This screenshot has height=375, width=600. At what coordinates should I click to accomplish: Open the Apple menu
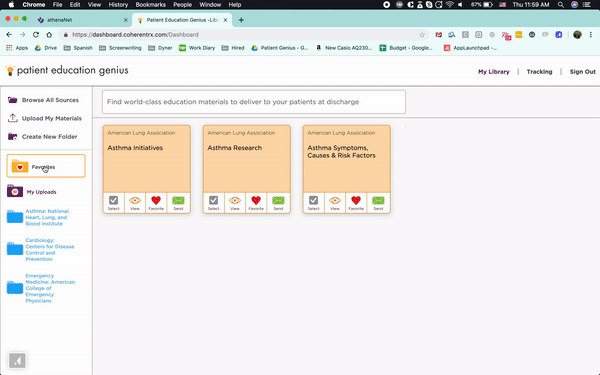click(11, 5)
